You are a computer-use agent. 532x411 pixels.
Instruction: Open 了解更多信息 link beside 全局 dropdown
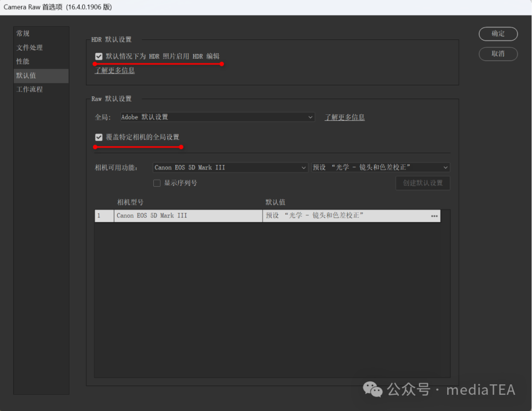[345, 117]
